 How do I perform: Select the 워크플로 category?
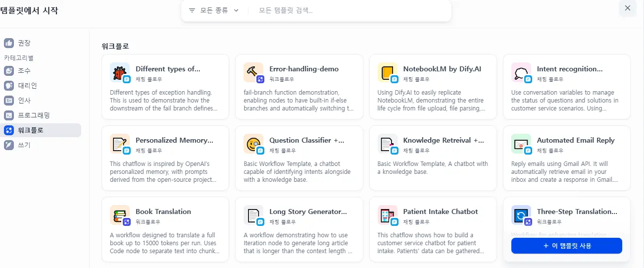point(41,130)
